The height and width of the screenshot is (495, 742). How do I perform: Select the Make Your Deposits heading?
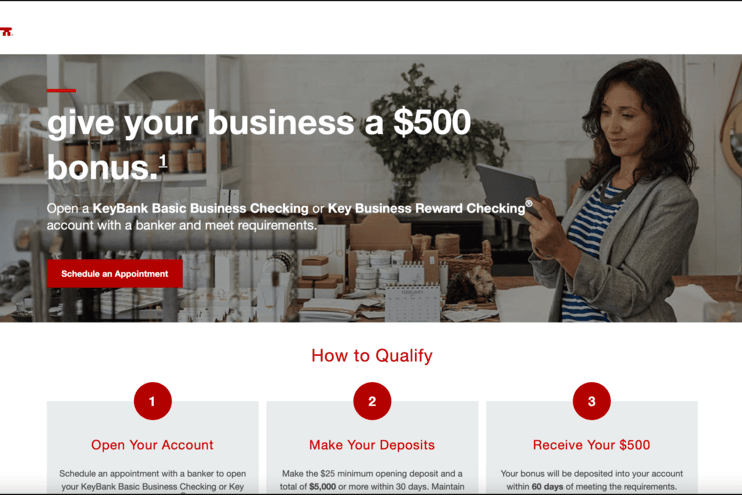[372, 445]
